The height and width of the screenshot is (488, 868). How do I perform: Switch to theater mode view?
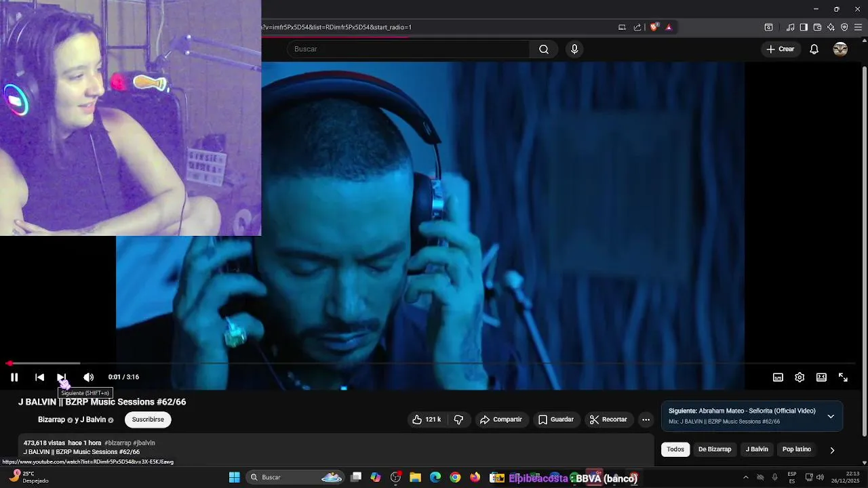pos(821,378)
